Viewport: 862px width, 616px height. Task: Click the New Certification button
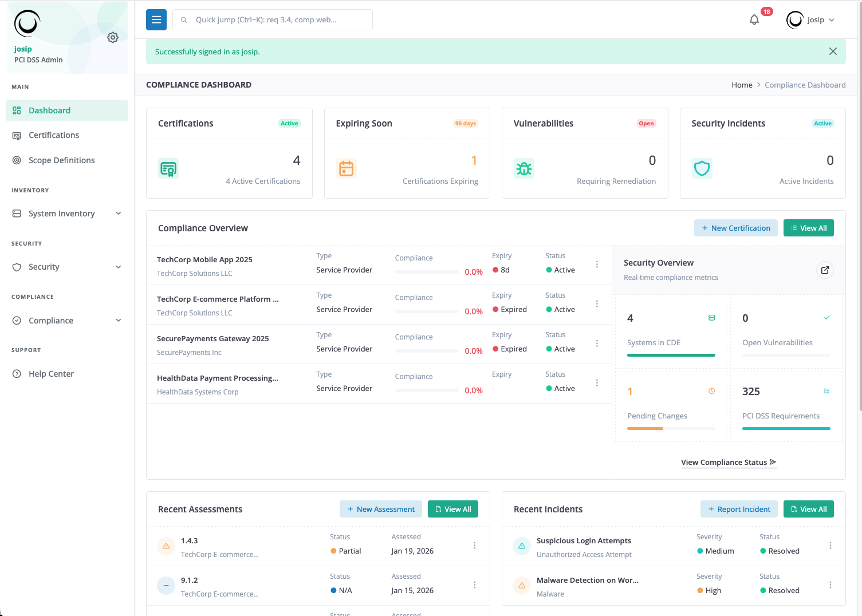(x=735, y=228)
